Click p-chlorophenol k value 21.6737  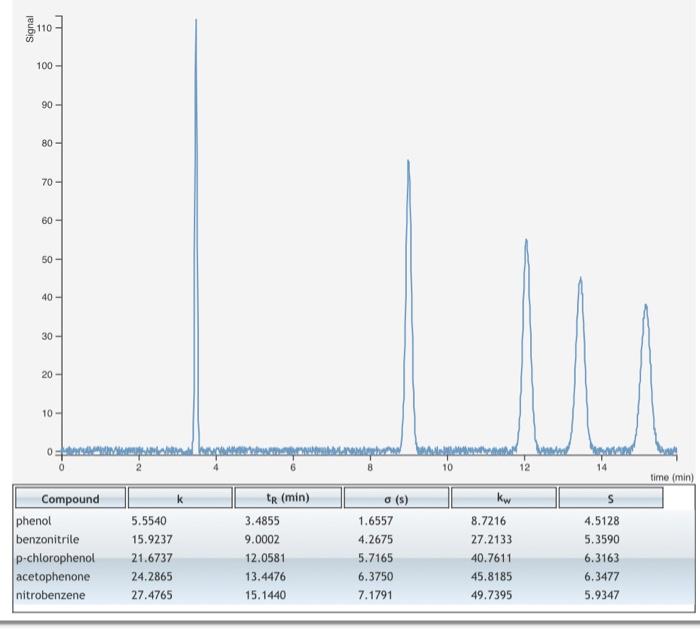point(151,558)
